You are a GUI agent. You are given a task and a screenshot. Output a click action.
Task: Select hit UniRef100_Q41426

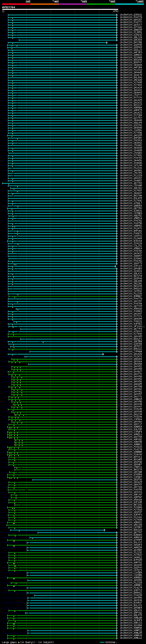pyautogui.click(x=131, y=354)
